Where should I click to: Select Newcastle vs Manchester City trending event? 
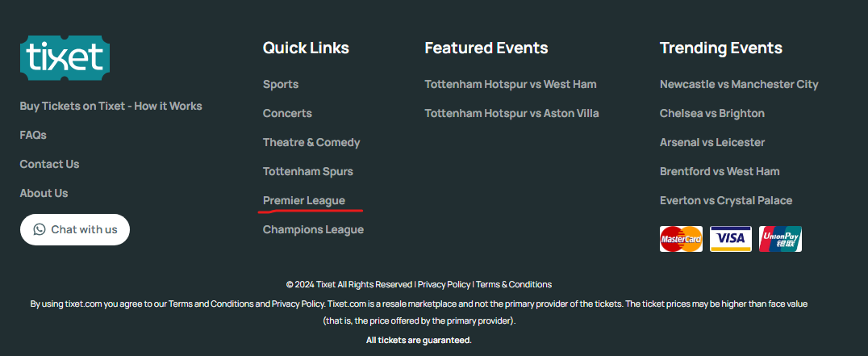739,84
